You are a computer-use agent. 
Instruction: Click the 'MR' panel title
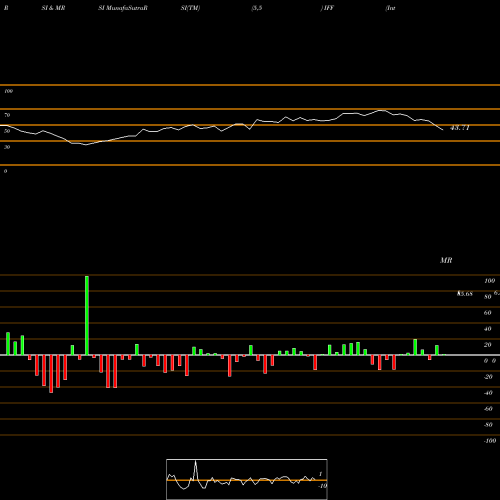[446, 260]
